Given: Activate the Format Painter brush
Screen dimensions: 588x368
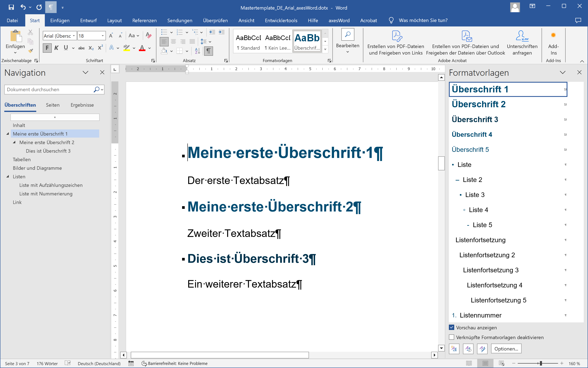Looking at the screenshot, I should coord(30,51).
